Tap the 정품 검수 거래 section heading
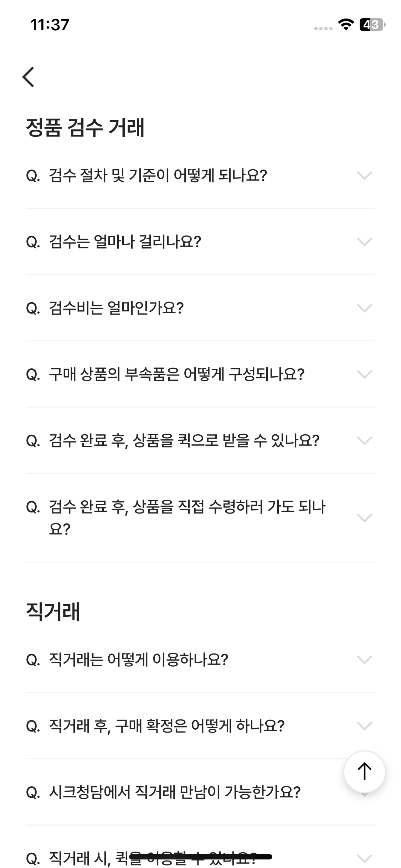 coord(85,128)
